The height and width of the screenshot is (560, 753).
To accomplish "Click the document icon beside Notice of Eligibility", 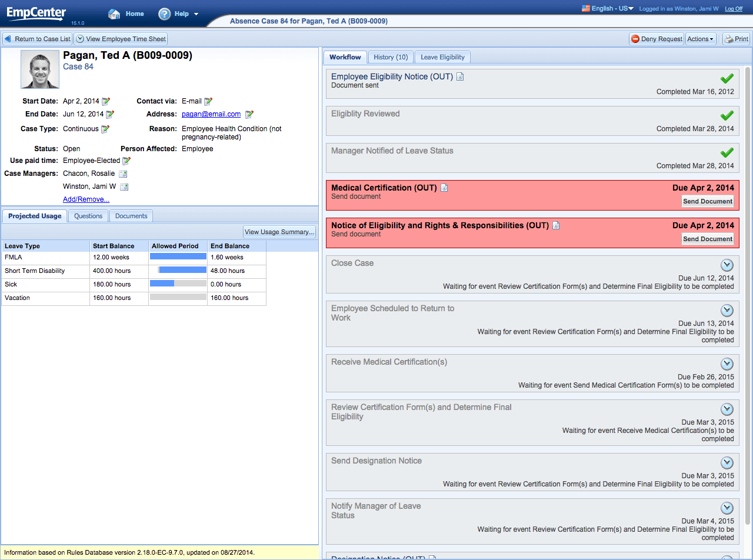I will [x=556, y=225].
